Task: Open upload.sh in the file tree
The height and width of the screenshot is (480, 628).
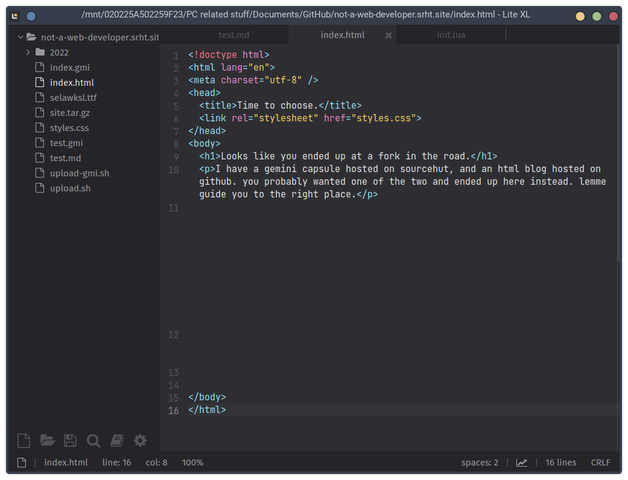Action: pyautogui.click(x=70, y=188)
